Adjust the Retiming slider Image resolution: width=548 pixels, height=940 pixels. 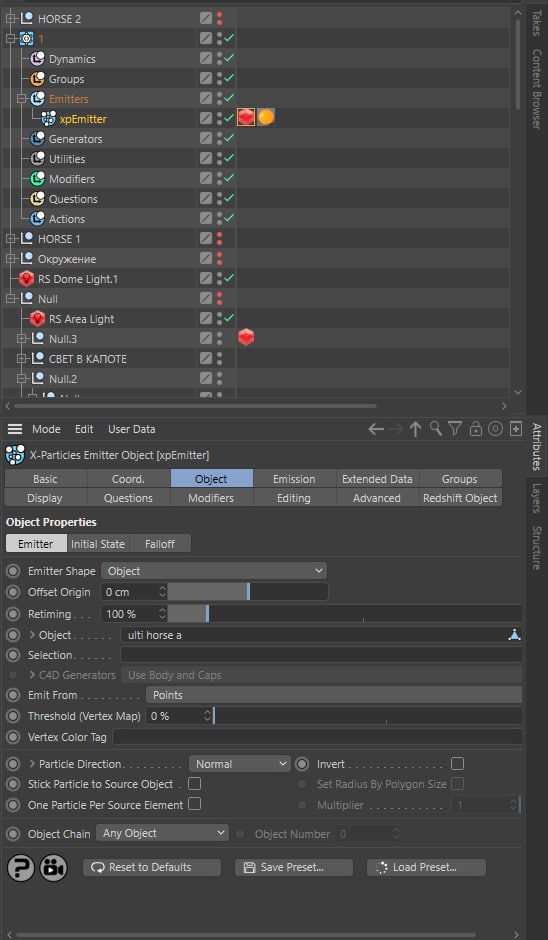tap(345, 614)
